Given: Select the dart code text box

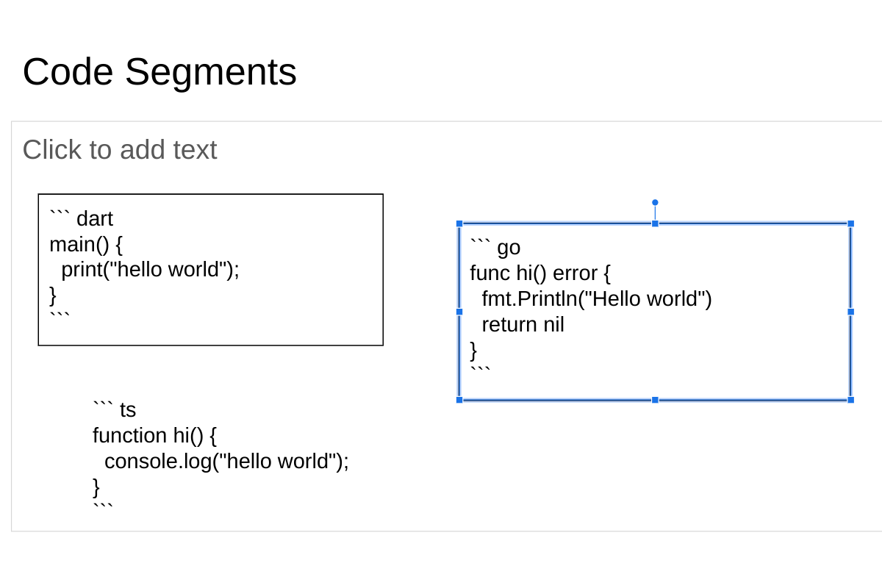Looking at the screenshot, I should 211,270.
